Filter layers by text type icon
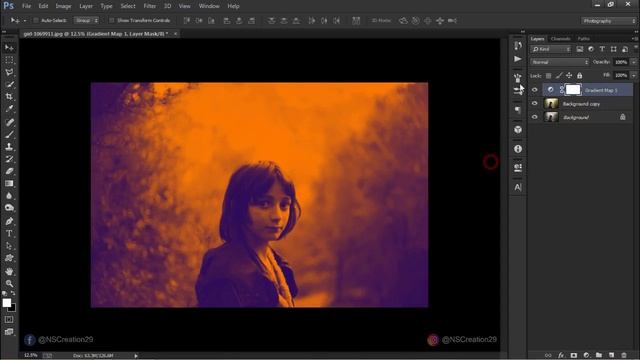This screenshot has width=640, height=360. 602,49
